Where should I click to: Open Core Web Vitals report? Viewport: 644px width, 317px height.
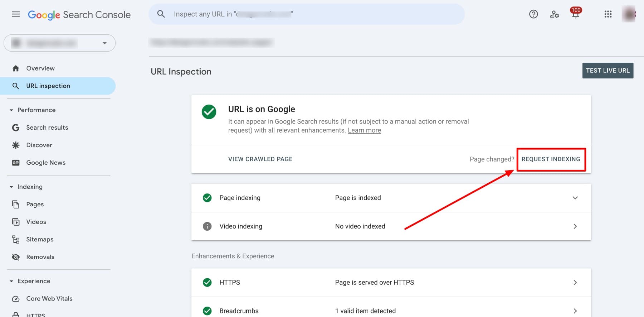pos(49,299)
